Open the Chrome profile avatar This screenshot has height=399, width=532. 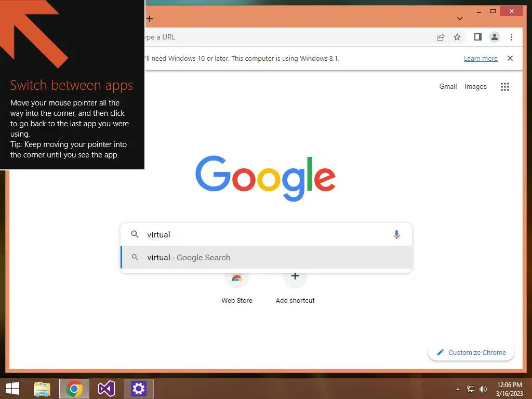point(495,37)
